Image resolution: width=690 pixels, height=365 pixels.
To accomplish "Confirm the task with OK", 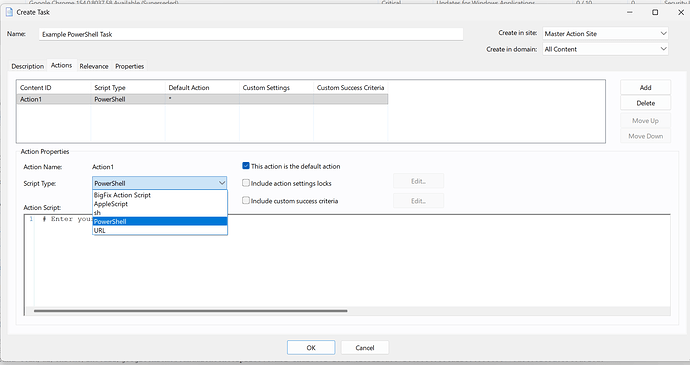I will pyautogui.click(x=311, y=347).
